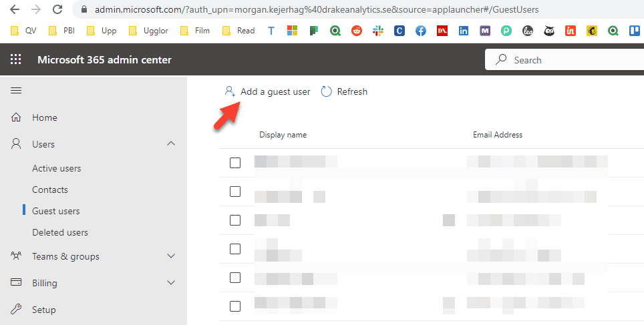This screenshot has width=644, height=325.
Task: Open the Read bookmarks folder
Action: (x=238, y=31)
